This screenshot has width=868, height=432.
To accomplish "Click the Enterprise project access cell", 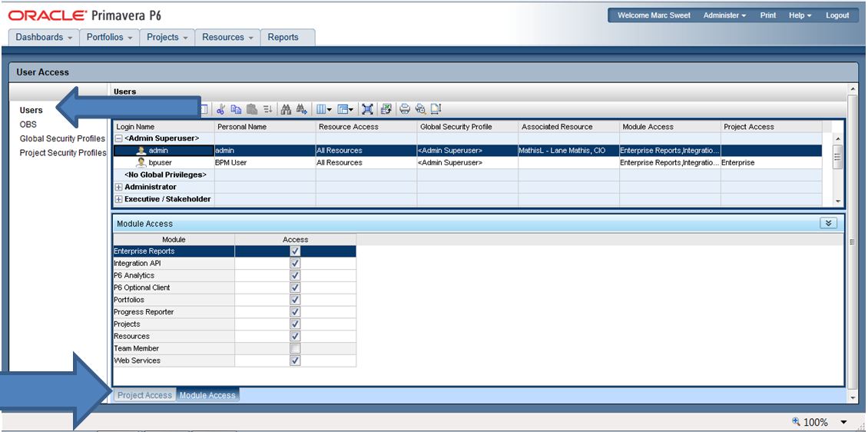I will point(772,163).
